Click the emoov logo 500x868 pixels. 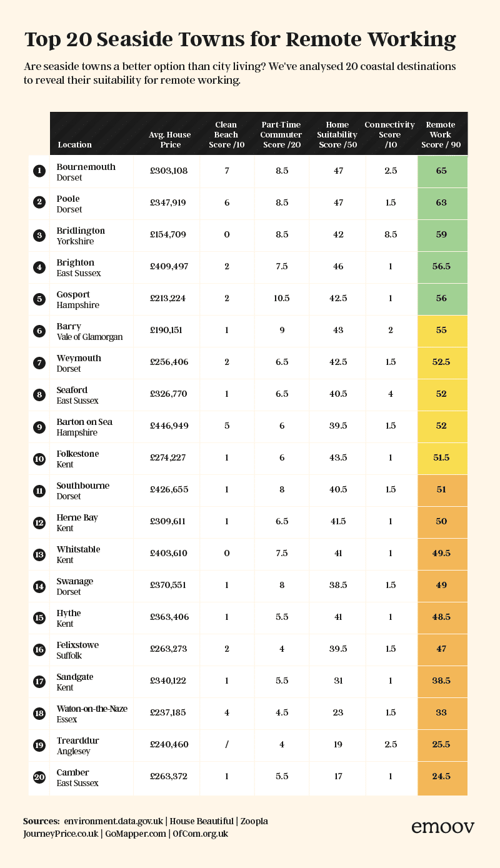point(442,827)
